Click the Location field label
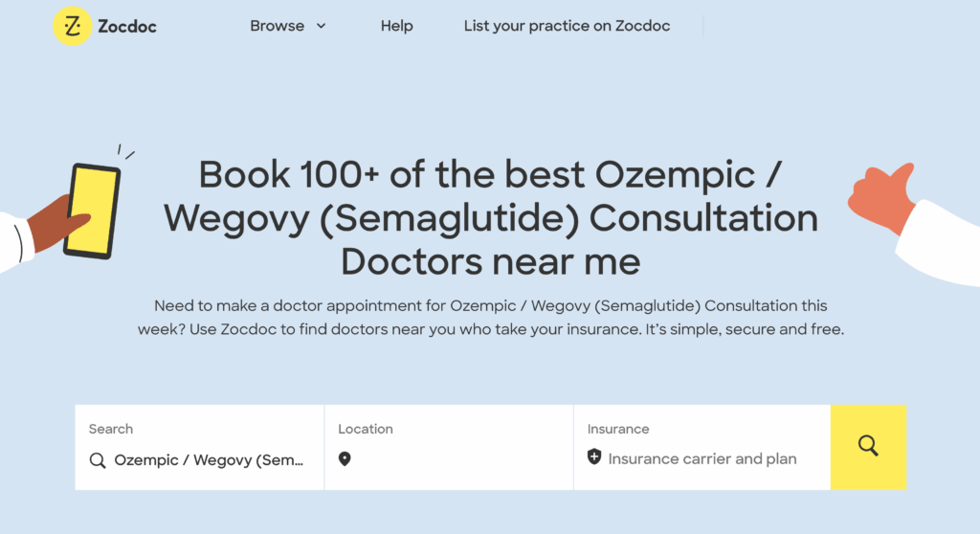This screenshot has width=980, height=534. point(366,429)
